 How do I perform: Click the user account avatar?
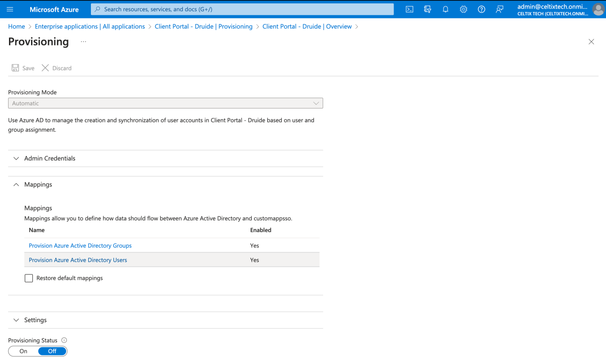598,9
